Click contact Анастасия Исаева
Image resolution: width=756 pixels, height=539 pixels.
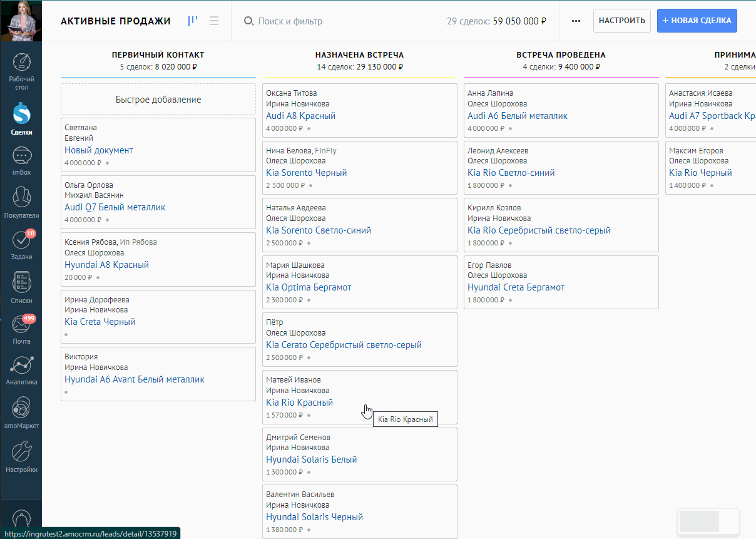click(x=701, y=93)
